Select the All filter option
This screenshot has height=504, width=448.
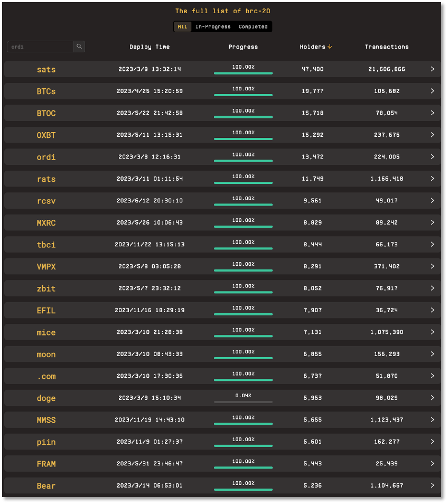pyautogui.click(x=183, y=26)
